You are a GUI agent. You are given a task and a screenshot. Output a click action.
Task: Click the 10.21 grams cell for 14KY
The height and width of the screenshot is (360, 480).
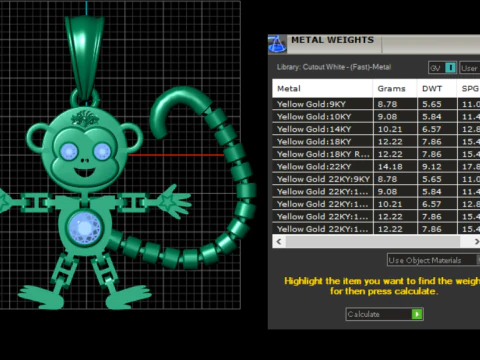click(395, 129)
